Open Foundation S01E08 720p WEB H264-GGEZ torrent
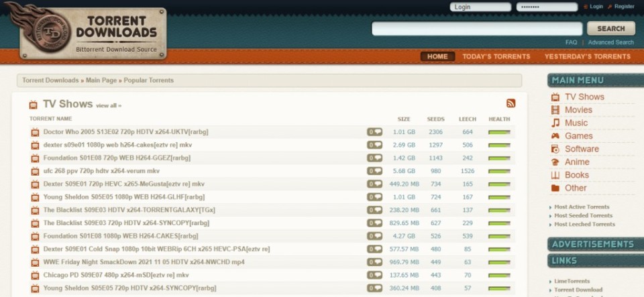The width and height of the screenshot is (644, 297). [117, 158]
